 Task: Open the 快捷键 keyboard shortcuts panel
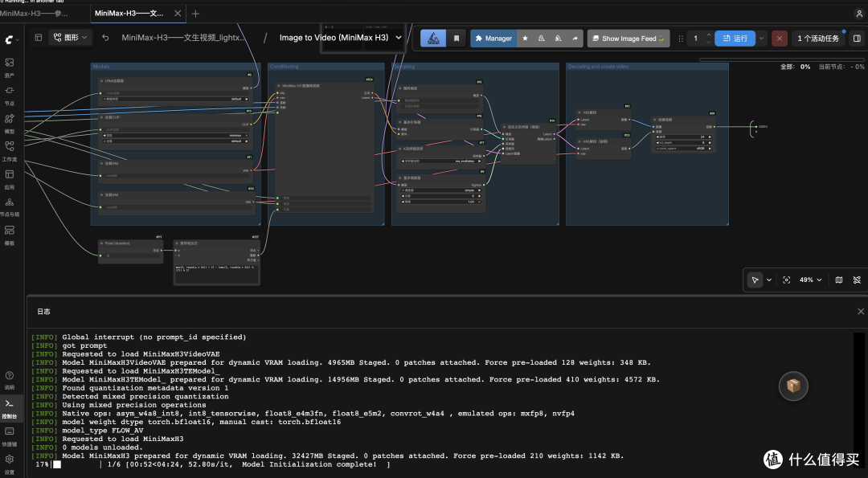[x=10, y=435]
